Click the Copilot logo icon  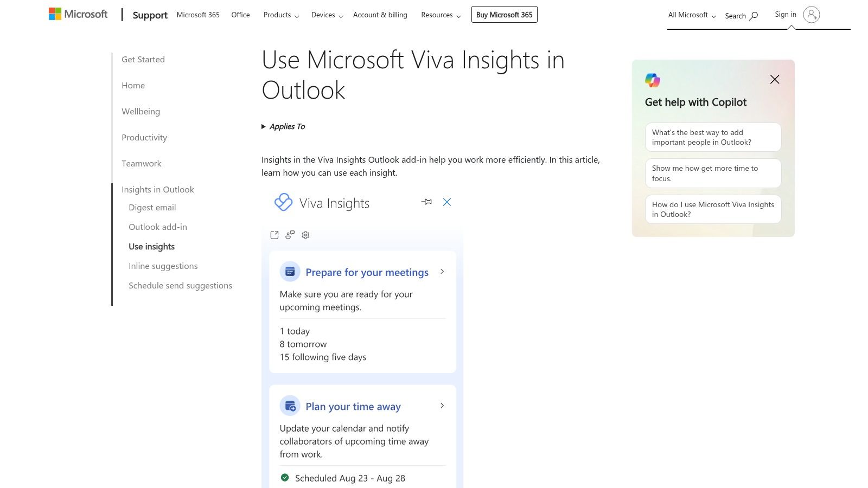[653, 80]
